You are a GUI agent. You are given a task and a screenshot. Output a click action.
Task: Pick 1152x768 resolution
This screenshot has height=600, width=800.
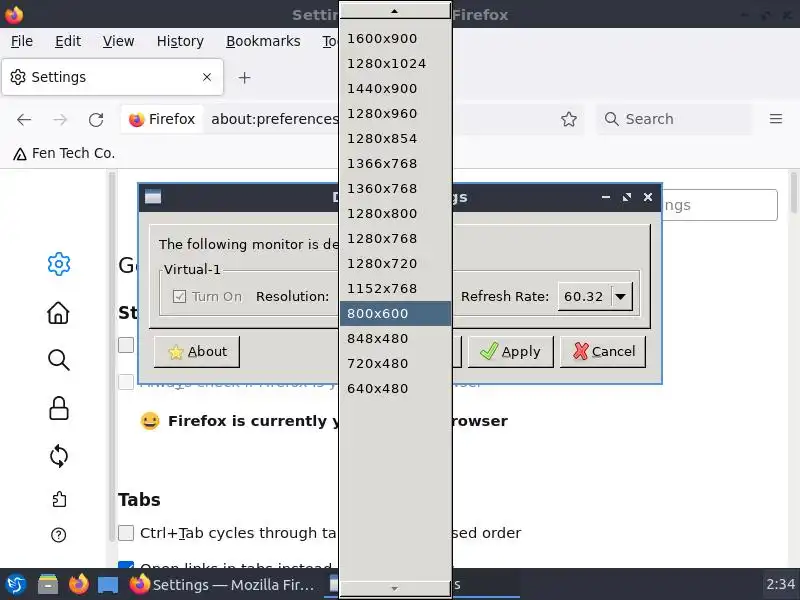[x=395, y=289]
